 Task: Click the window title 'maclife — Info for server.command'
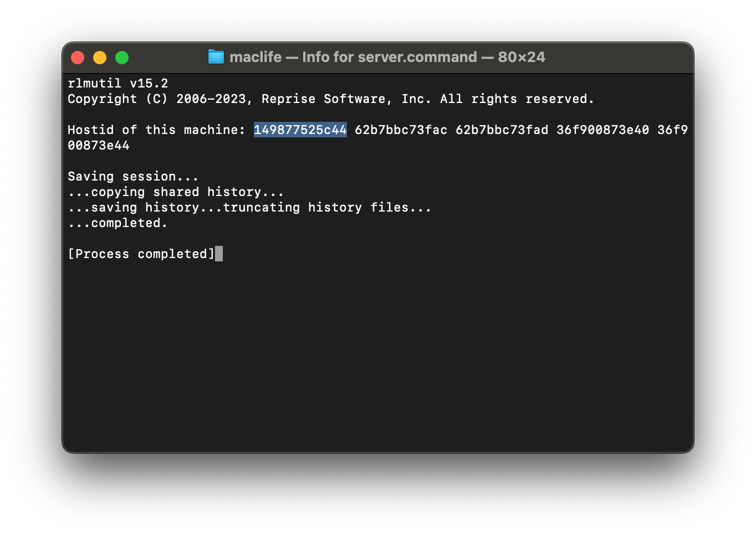point(353,57)
